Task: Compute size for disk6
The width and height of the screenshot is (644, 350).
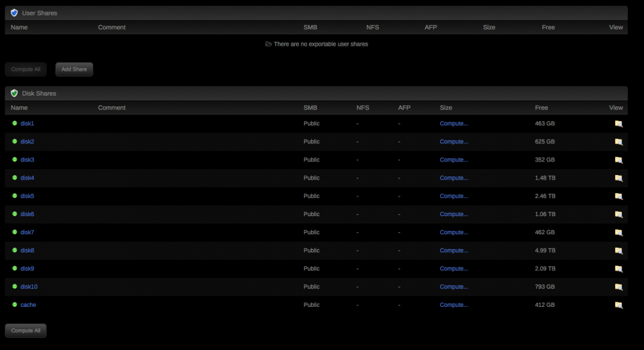Action: 454,214
